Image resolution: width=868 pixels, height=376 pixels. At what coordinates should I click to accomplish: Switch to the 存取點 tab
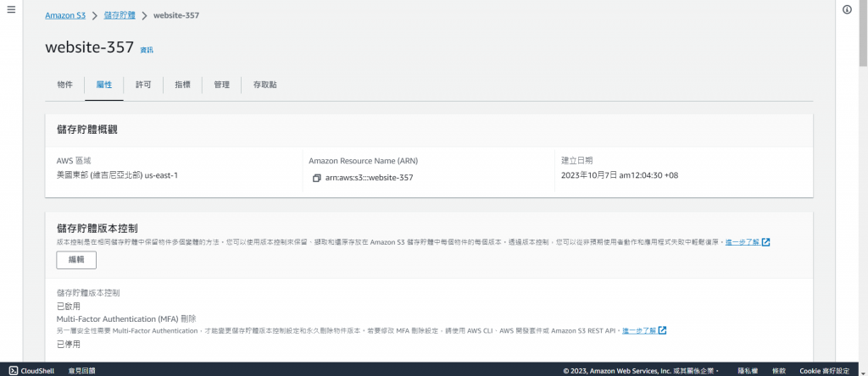[x=265, y=86]
